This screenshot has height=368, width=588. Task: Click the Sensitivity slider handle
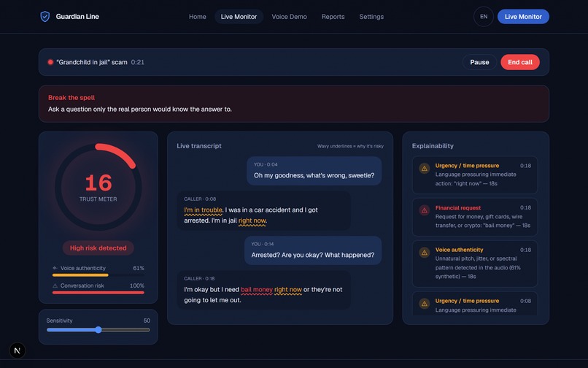point(98,330)
